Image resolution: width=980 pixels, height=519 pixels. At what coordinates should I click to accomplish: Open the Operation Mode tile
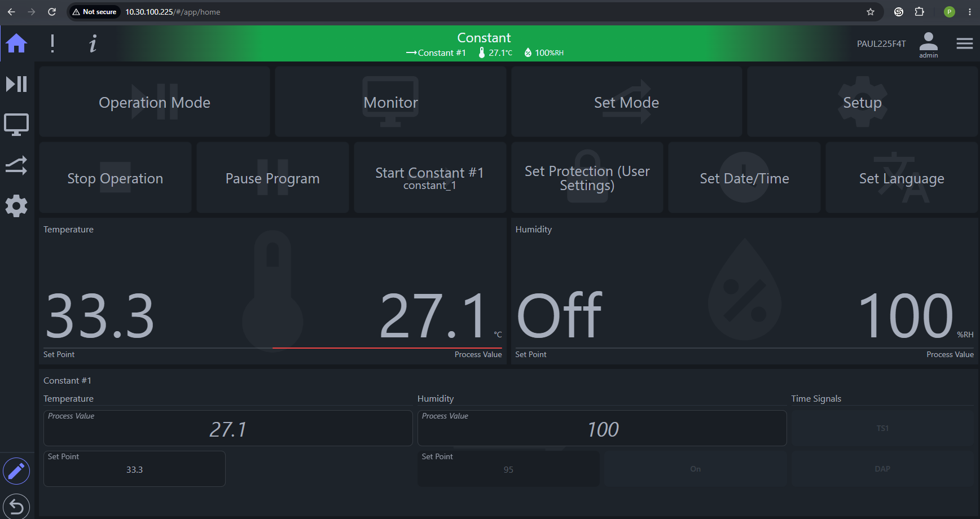pos(155,102)
